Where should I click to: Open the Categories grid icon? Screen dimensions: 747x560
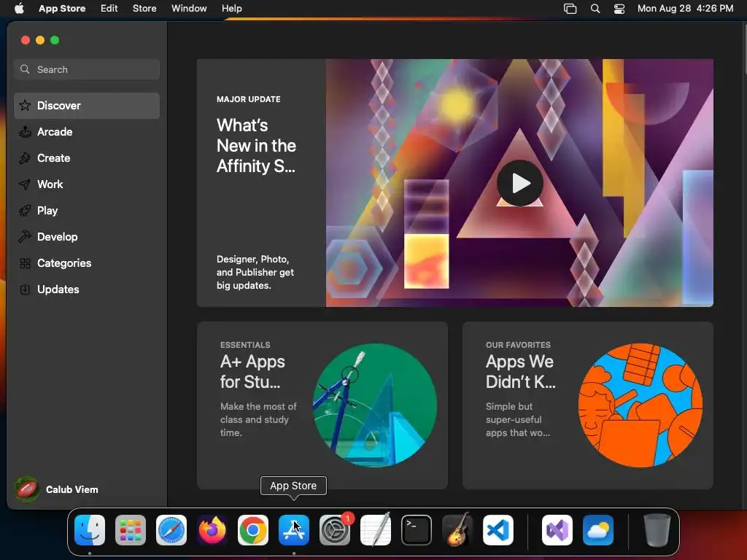(25, 262)
